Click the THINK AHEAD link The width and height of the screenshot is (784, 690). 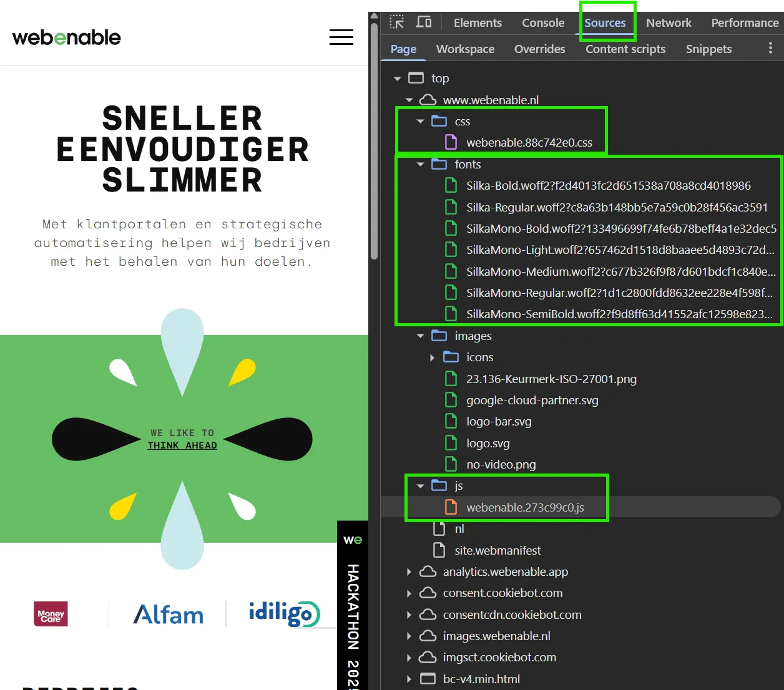[182, 445]
